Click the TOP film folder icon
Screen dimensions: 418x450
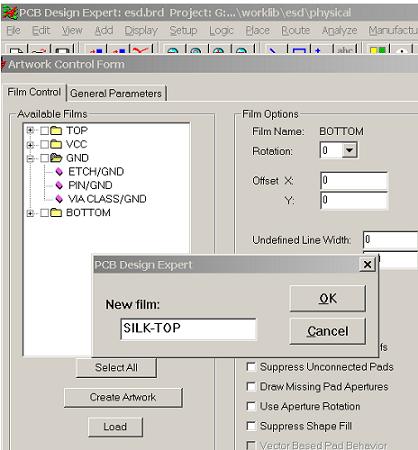pos(56,130)
